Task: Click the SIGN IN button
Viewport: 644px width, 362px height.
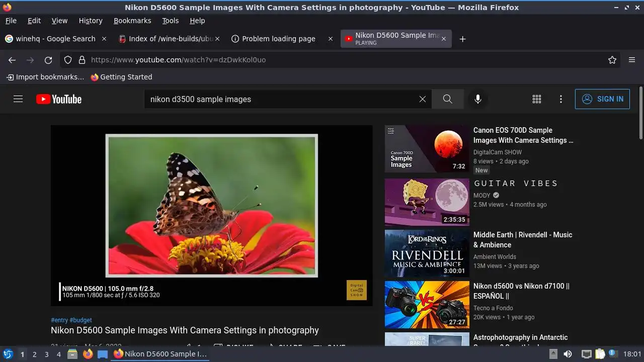Action: 602,99
